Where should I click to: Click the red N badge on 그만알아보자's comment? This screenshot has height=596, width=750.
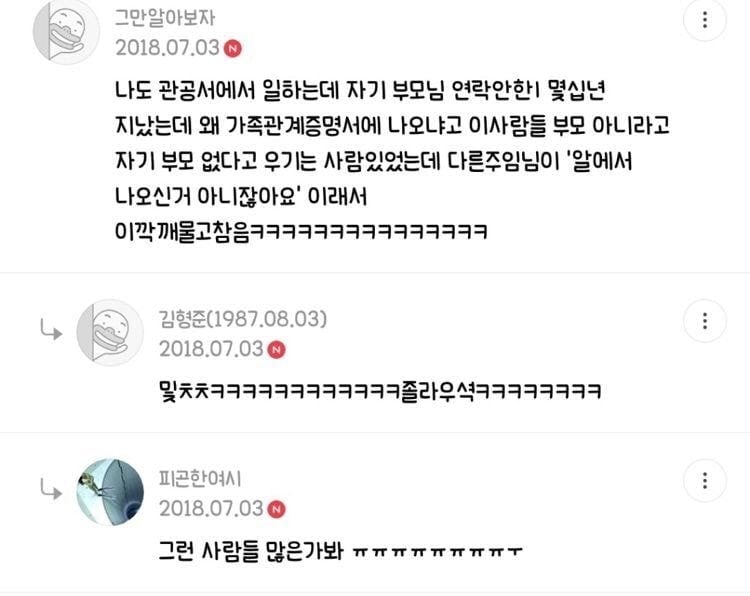[233, 48]
